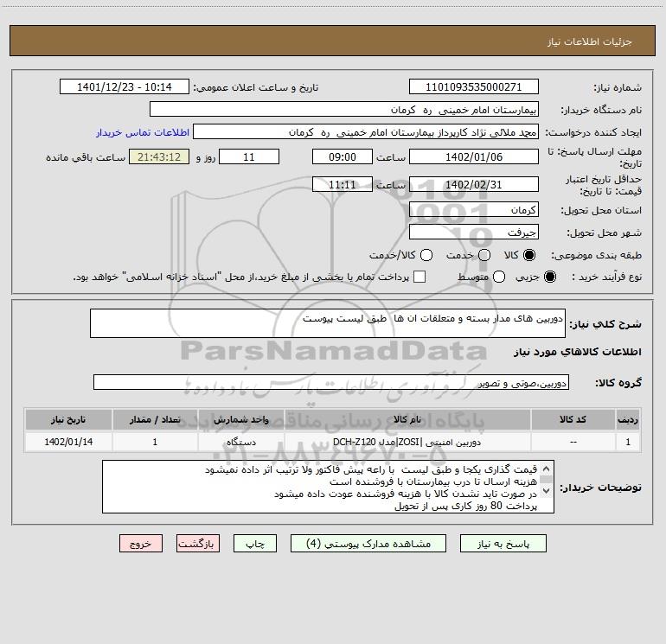The width and height of the screenshot is (666, 644).
Task: Click scroll down arrow in توضیحات خریدار box
Action: click(x=547, y=491)
